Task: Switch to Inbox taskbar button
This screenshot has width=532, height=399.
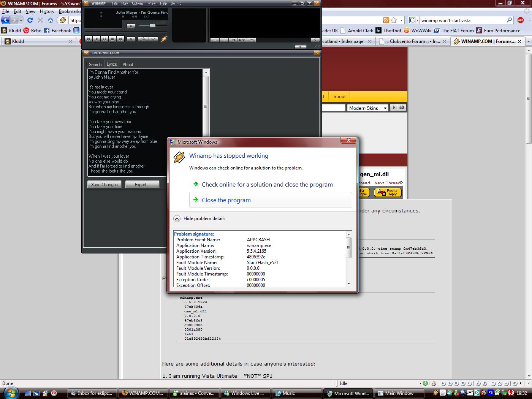Action: pyautogui.click(x=92, y=393)
